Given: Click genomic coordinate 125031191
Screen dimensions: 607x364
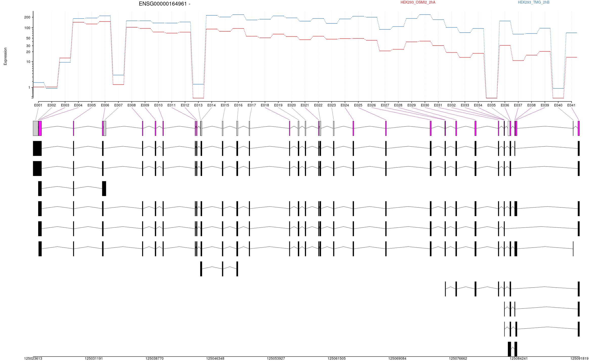Looking at the screenshot, I should click(94, 359).
